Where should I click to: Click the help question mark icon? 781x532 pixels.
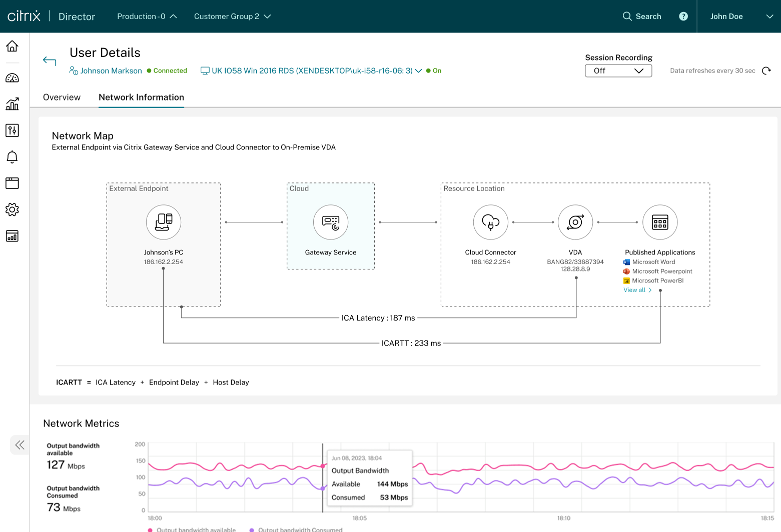683,16
